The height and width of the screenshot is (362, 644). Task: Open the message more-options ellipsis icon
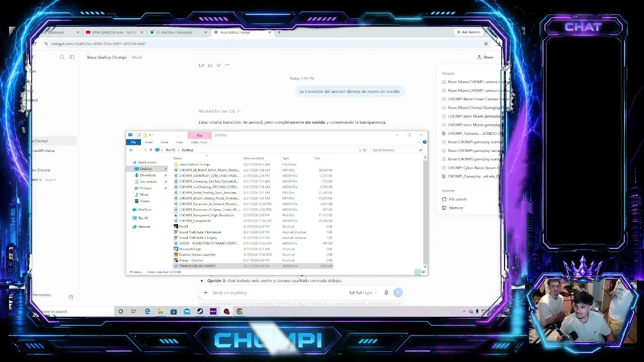(x=227, y=65)
